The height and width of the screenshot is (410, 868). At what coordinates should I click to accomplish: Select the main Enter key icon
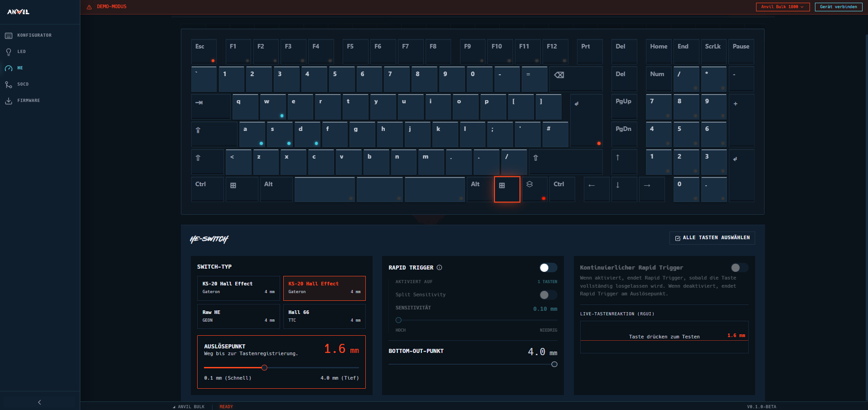577,104
